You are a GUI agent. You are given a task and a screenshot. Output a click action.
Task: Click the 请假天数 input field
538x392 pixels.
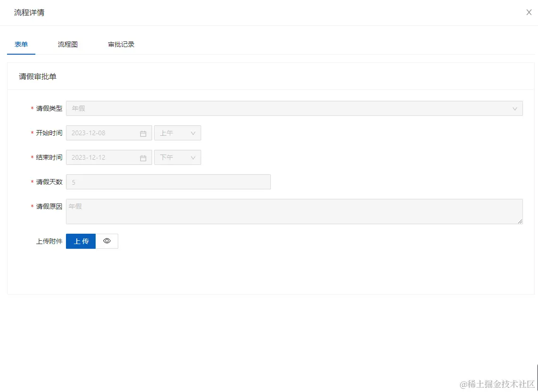[x=168, y=182]
